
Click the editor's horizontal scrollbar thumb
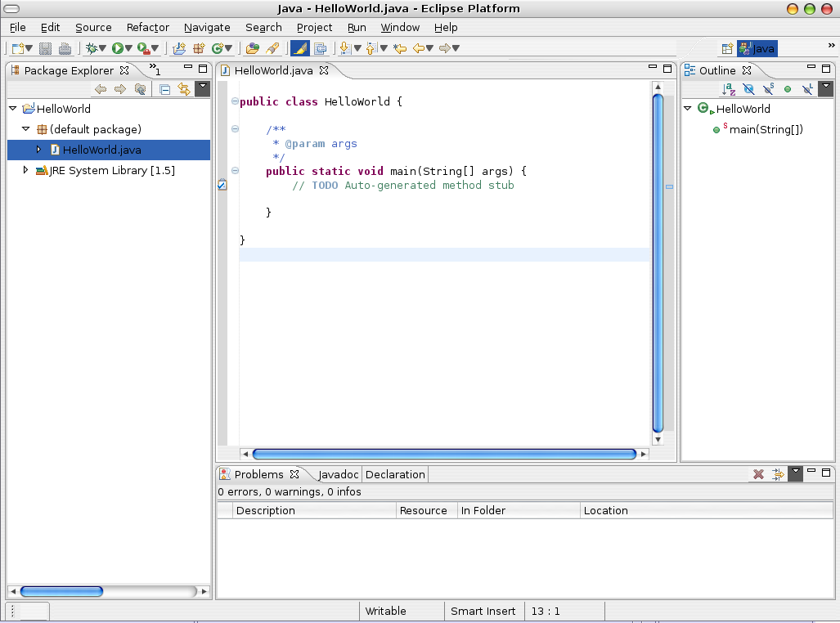coord(444,455)
